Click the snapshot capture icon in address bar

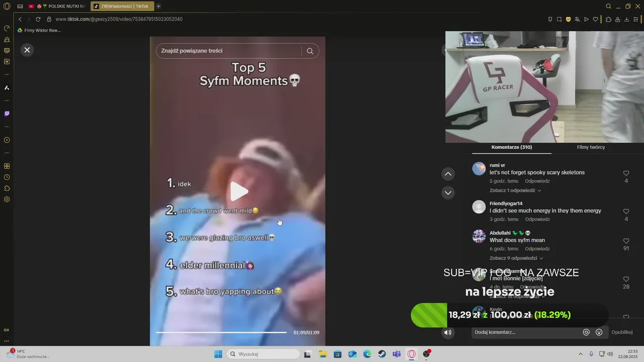559,19
